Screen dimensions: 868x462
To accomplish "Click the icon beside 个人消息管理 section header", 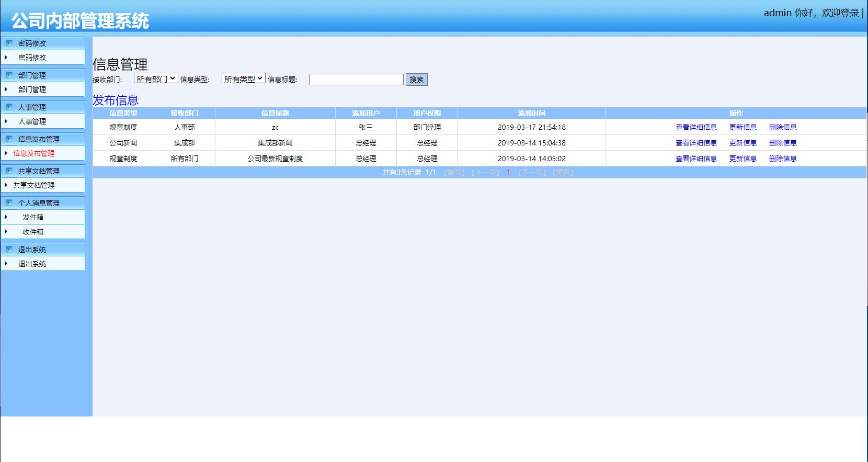I will (x=9, y=203).
